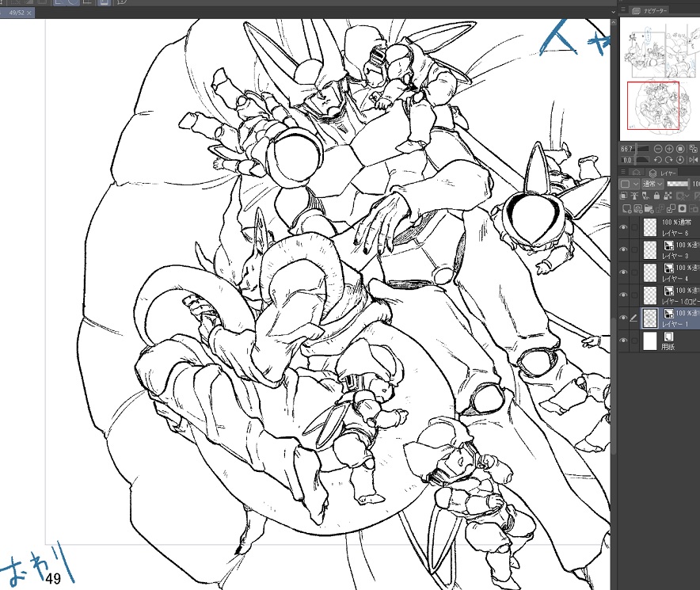The height and width of the screenshot is (590, 700).
Task: Open Layer panel hamburger menu
Action: click(x=623, y=172)
